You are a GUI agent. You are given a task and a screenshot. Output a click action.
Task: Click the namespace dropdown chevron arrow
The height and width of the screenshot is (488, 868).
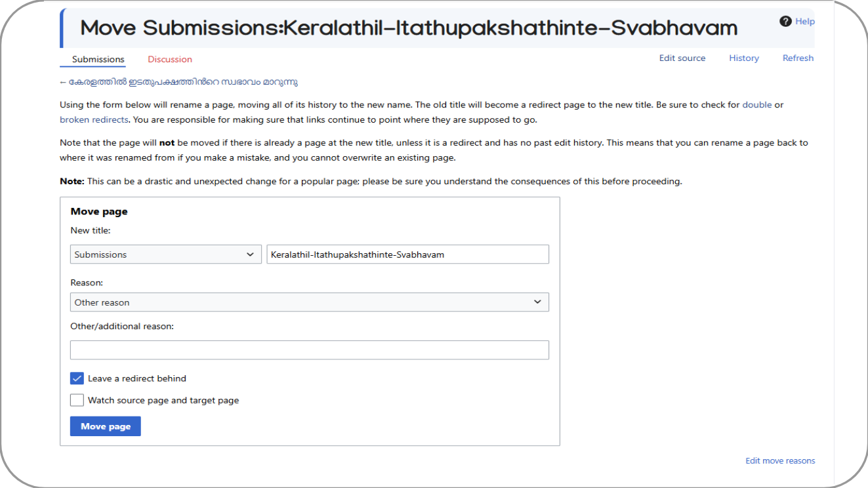point(250,254)
